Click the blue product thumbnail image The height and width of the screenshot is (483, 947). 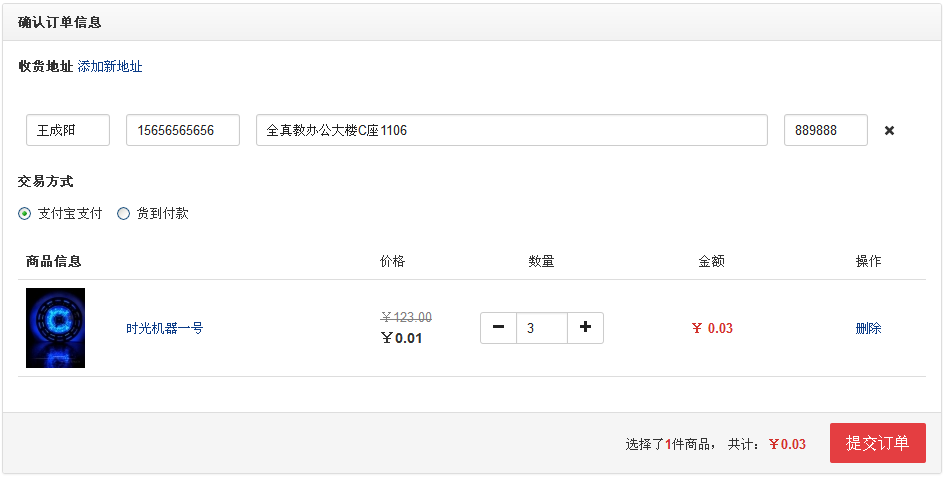[55, 328]
